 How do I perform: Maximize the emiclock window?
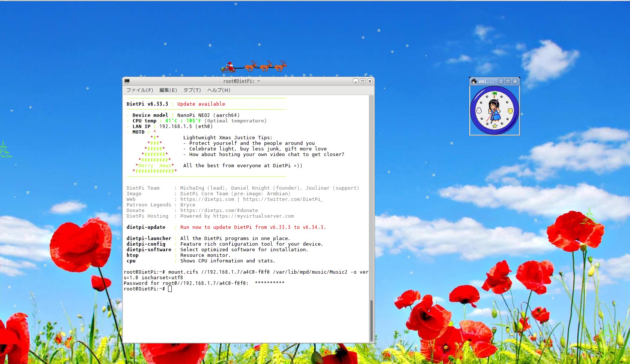tap(508, 82)
